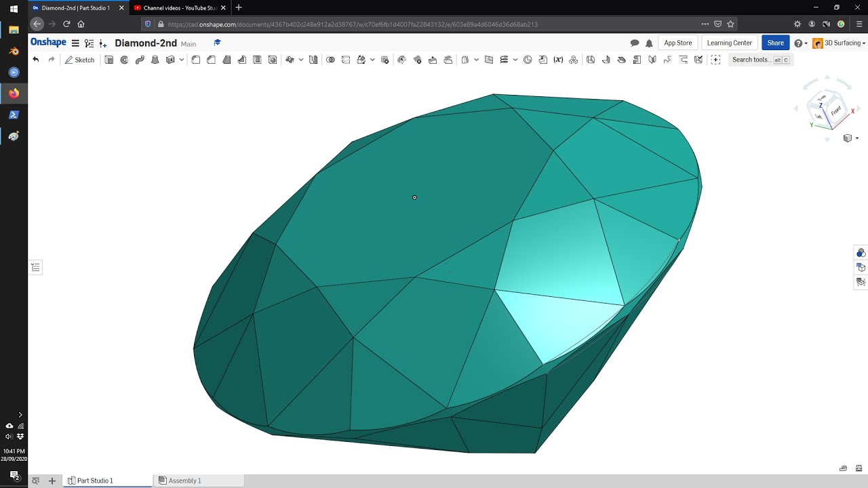Select the Mirror tool
The height and width of the screenshot is (488, 868).
(313, 60)
